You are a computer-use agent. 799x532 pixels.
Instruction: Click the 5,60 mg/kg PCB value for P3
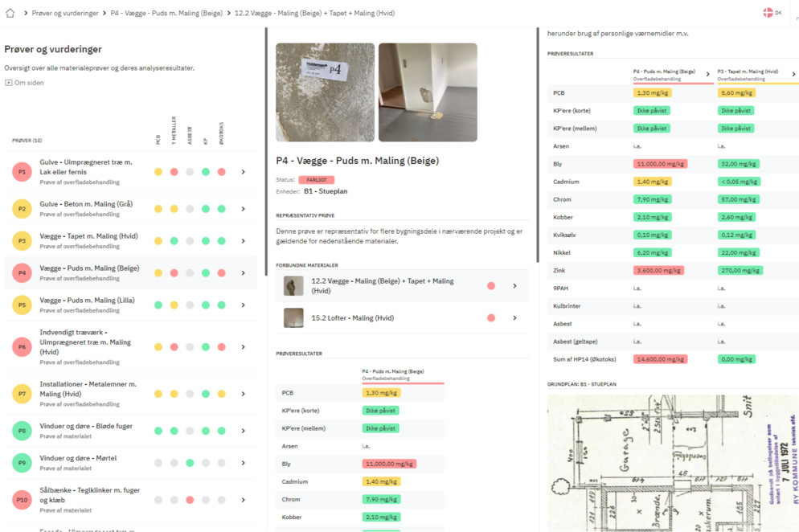(737, 92)
